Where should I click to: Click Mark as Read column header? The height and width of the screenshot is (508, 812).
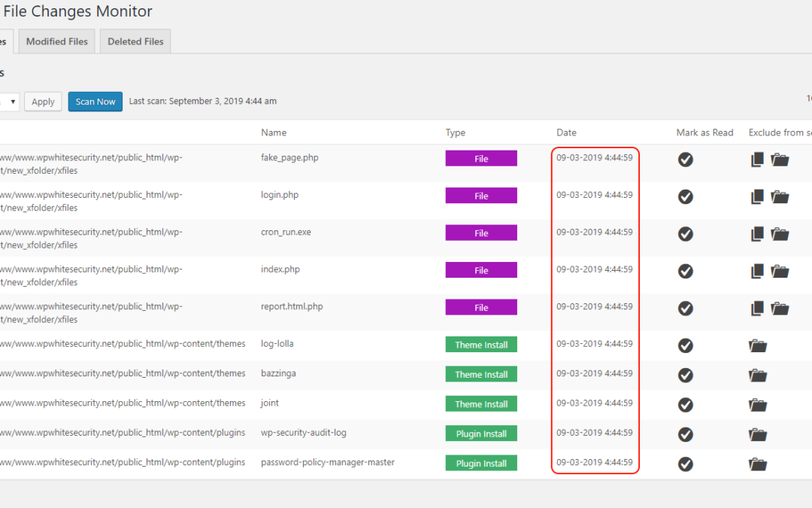704,132
